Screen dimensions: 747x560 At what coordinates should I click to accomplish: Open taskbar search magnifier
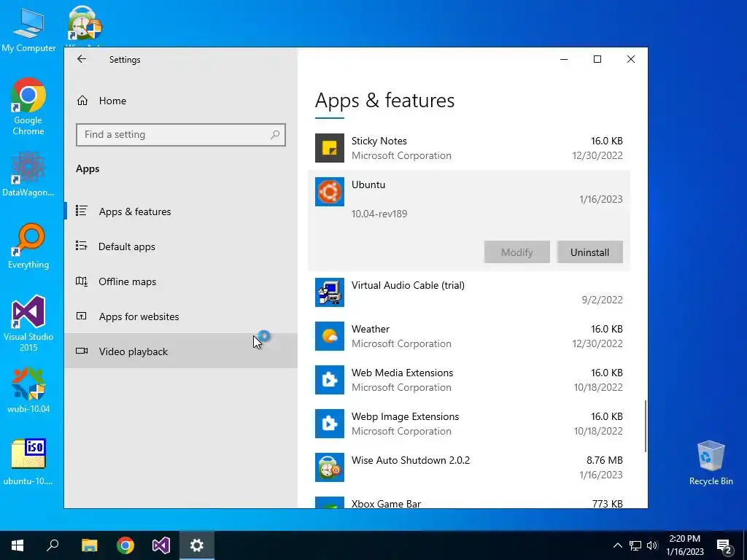53,545
